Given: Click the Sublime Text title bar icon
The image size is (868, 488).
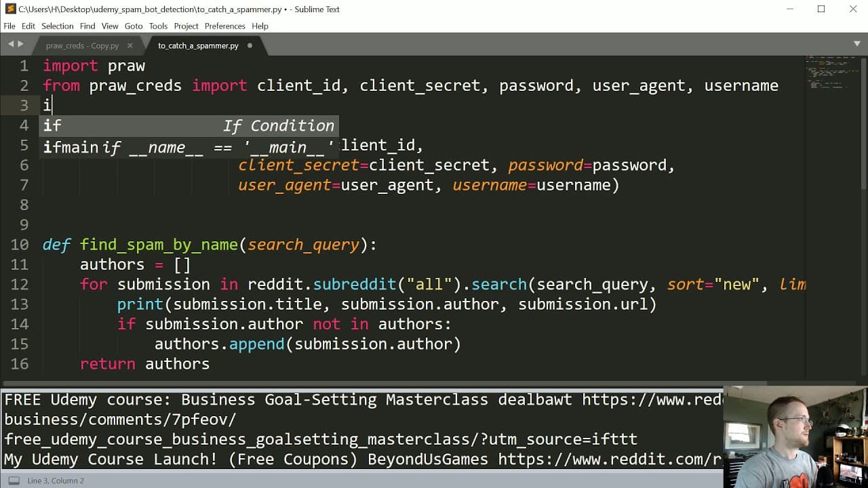Looking at the screenshot, I should [x=9, y=9].
